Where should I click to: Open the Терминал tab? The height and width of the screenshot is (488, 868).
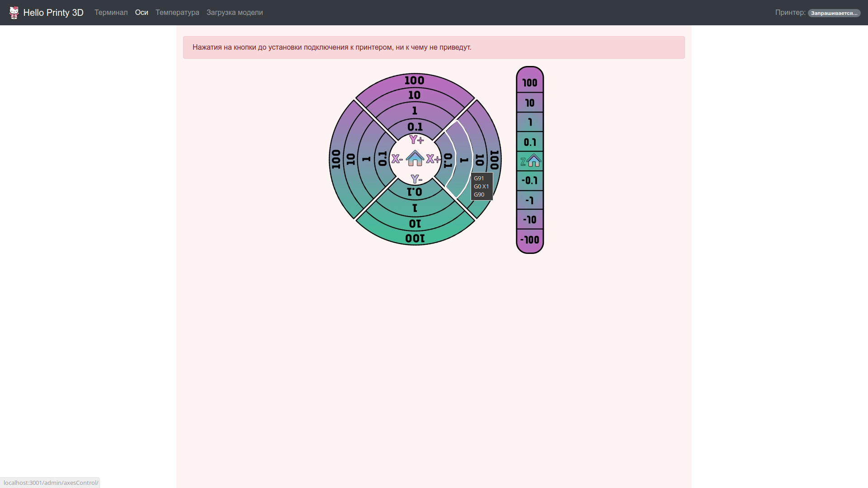point(111,13)
